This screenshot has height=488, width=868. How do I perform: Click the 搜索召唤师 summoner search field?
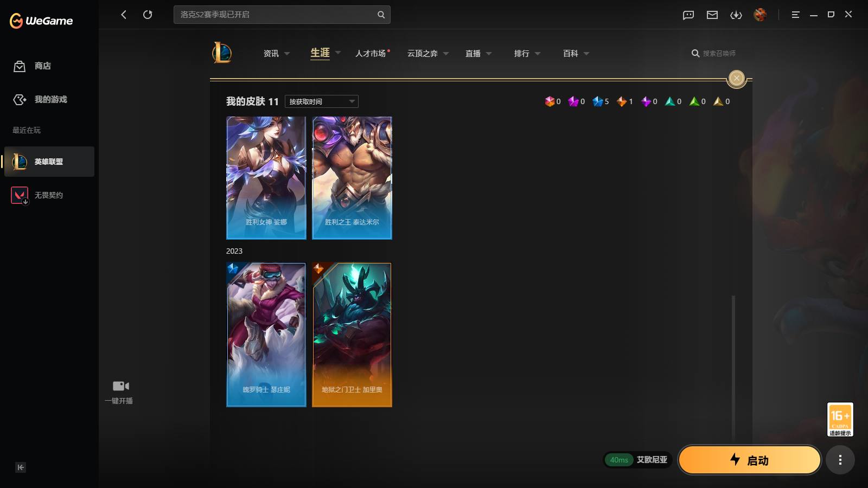[719, 53]
